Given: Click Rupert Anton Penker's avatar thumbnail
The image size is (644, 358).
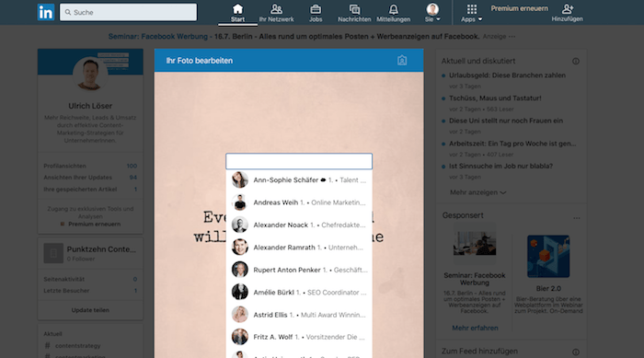Looking at the screenshot, I should pyautogui.click(x=240, y=270).
